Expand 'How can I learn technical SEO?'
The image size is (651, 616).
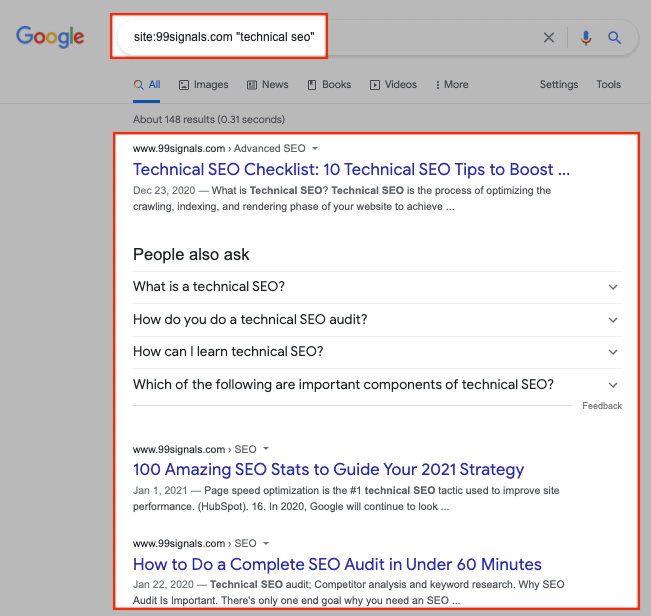pos(377,352)
